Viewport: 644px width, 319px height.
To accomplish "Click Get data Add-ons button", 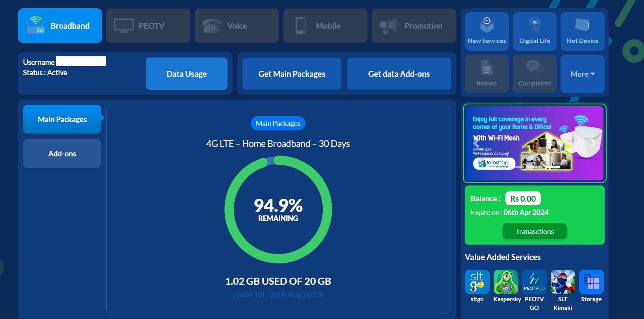I will (399, 74).
